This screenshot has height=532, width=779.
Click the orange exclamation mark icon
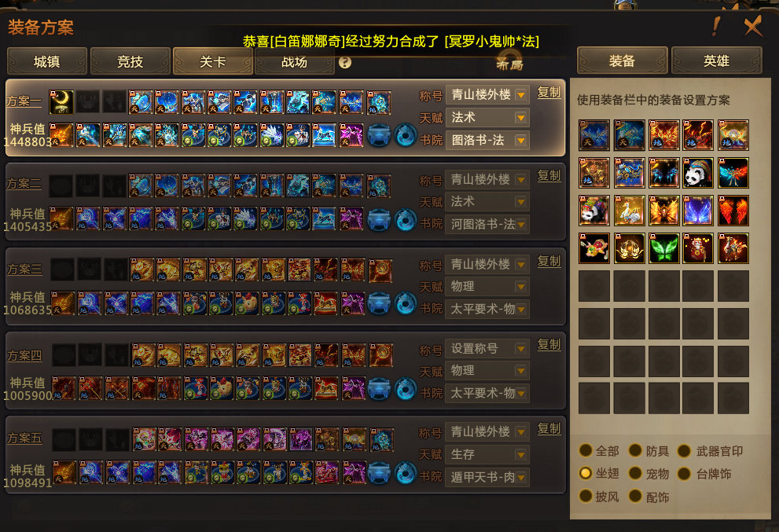tap(716, 27)
